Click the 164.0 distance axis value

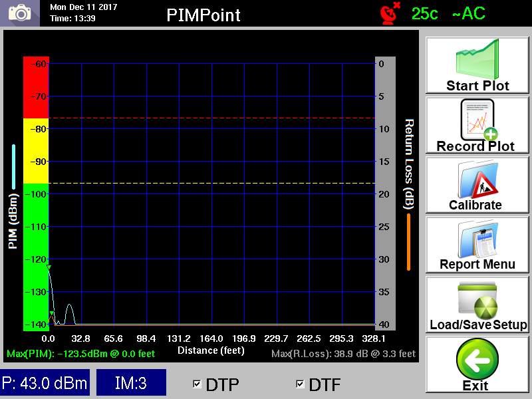[211, 338]
